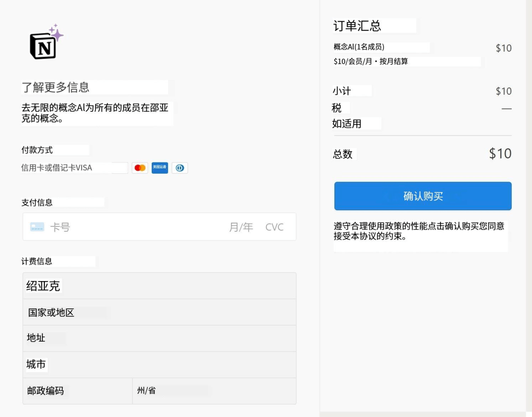Click the 绍亚克 billing name field

click(160, 286)
